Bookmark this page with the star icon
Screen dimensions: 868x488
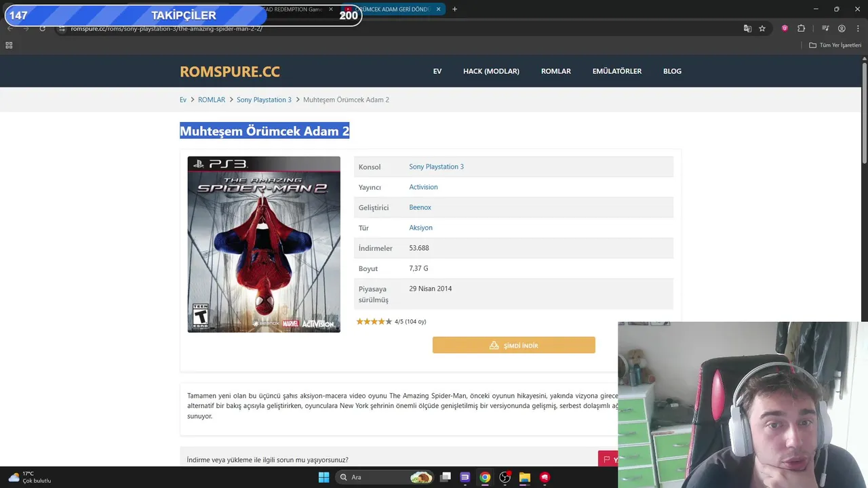click(x=762, y=28)
